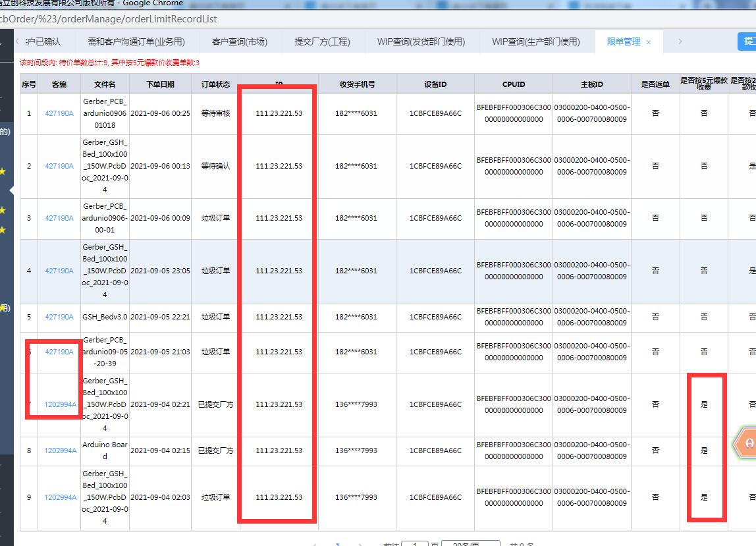Image resolution: width=756 pixels, height=546 pixels.
Task: Open the 提交厂方(工程) tab
Action: point(322,41)
